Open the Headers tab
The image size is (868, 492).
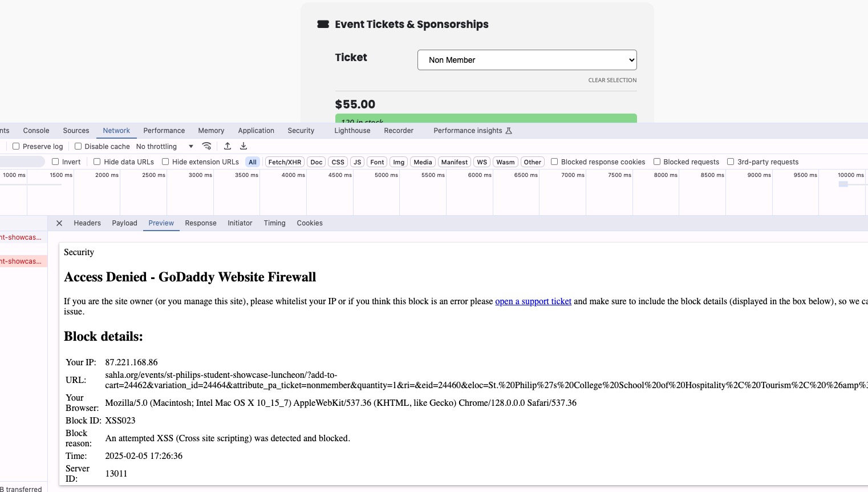click(x=87, y=223)
